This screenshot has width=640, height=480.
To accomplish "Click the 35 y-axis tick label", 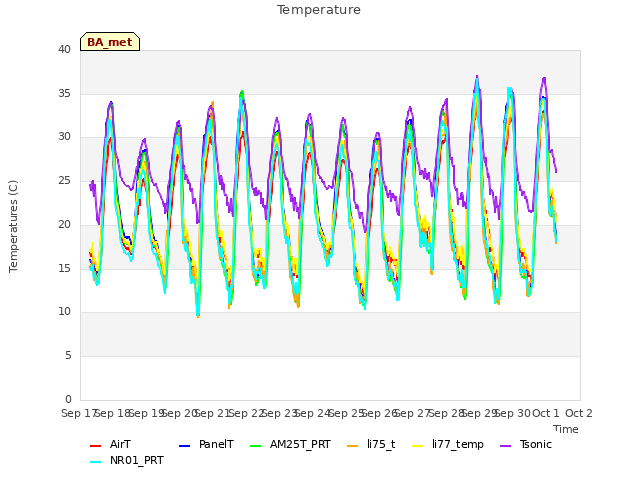I will click(x=64, y=93).
